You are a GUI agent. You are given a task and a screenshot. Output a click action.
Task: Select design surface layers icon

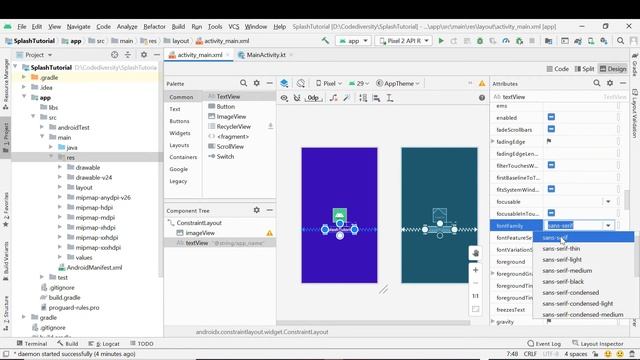point(284,83)
